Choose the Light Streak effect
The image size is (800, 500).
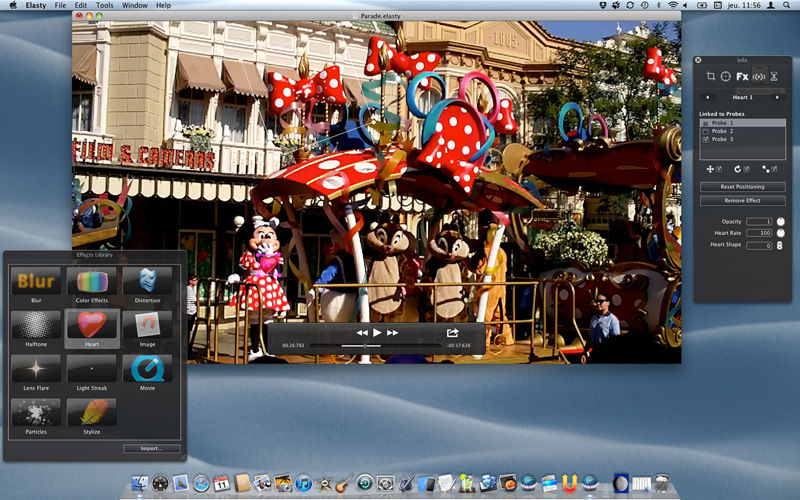(x=92, y=372)
